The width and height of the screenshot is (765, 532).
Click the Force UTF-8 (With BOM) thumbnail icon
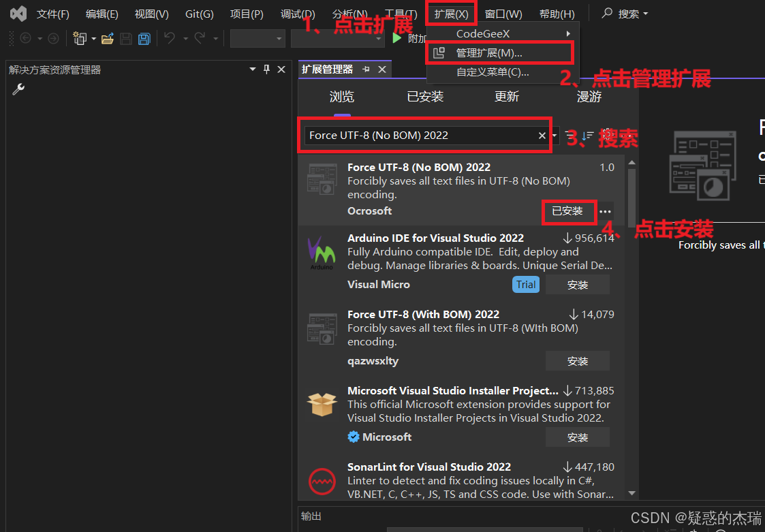coord(322,329)
